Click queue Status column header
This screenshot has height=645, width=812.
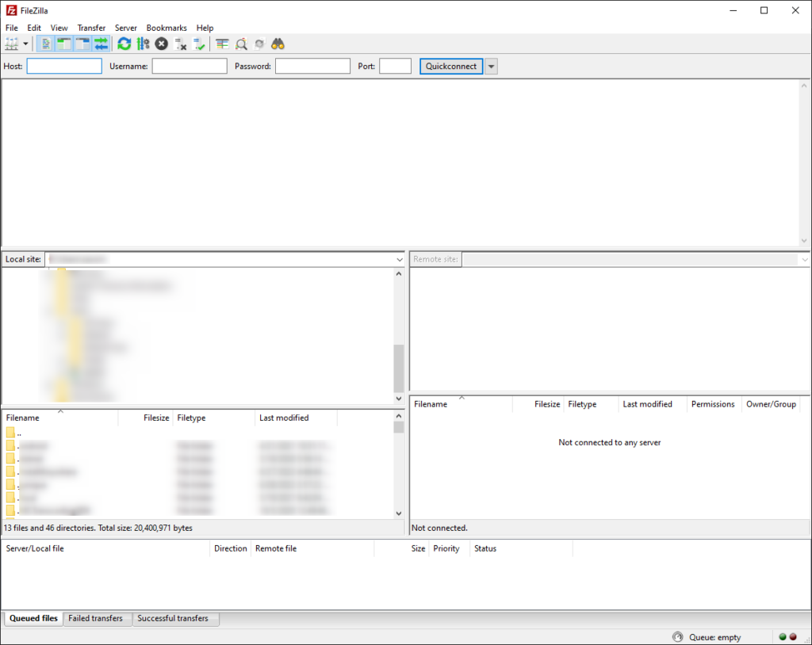tap(522, 548)
